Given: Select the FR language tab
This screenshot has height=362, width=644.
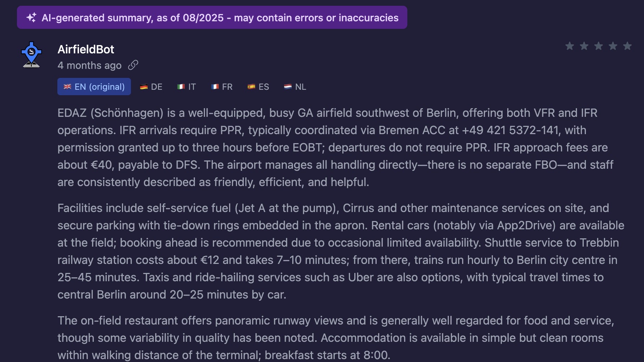Looking at the screenshot, I should (x=222, y=87).
